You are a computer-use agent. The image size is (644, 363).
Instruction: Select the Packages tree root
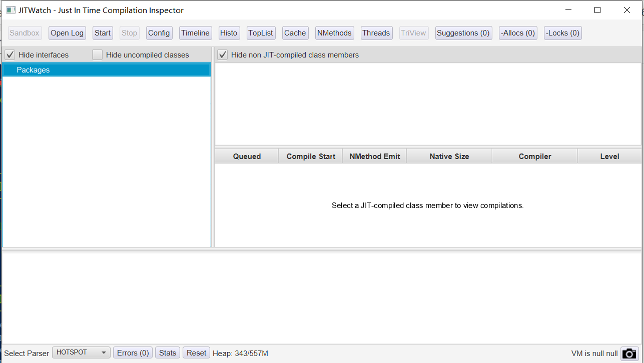point(107,70)
